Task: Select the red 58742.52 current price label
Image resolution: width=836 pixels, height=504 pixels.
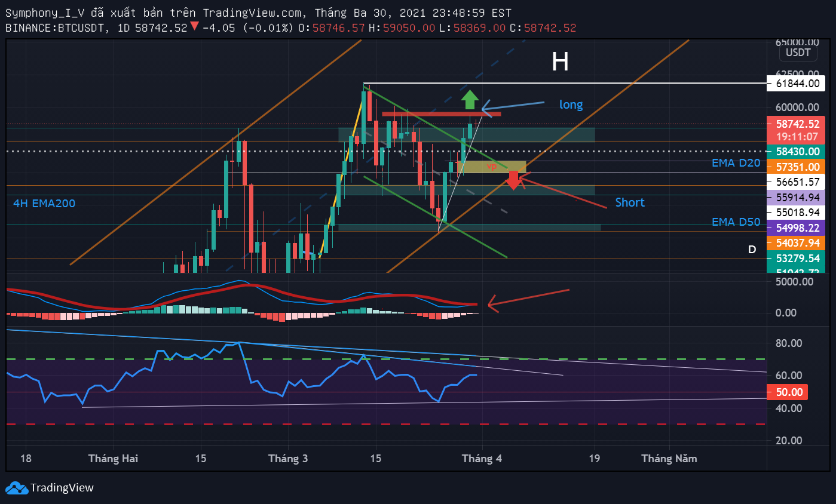Action: click(x=798, y=124)
